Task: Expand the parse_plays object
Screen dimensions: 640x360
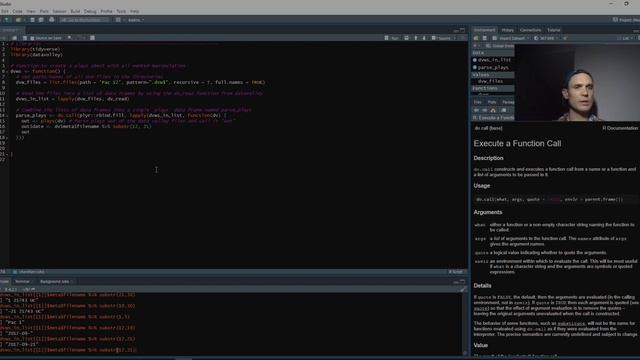Action: [475, 67]
